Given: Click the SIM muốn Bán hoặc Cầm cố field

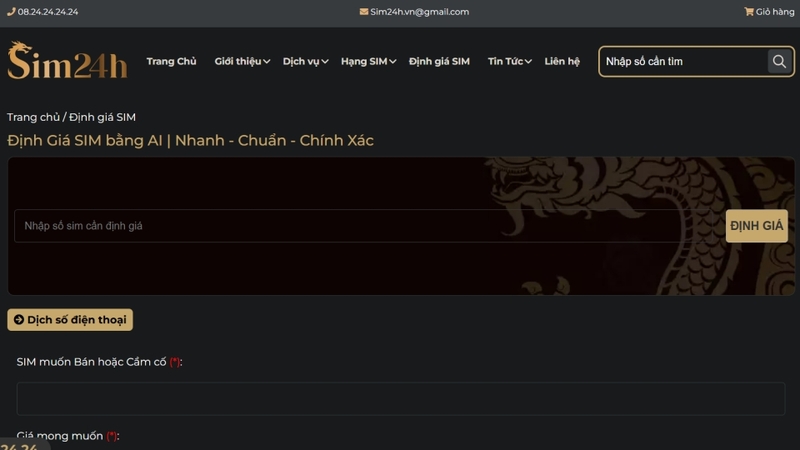Looking at the screenshot, I should click(401, 398).
